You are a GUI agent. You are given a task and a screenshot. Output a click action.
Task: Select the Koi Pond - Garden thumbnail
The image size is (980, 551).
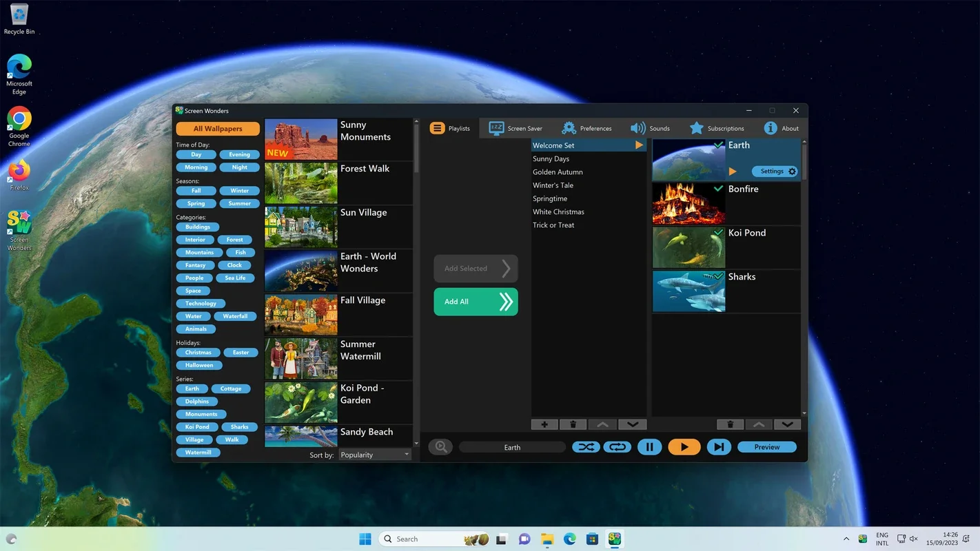[300, 402]
